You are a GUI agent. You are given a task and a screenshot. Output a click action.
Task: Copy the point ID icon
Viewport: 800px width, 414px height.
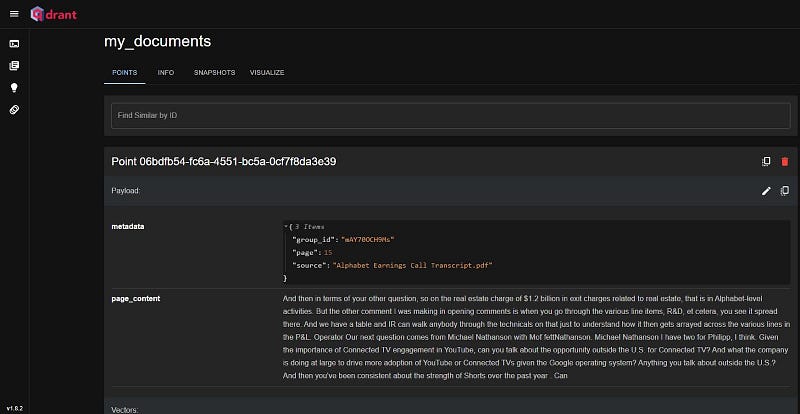[766, 161]
